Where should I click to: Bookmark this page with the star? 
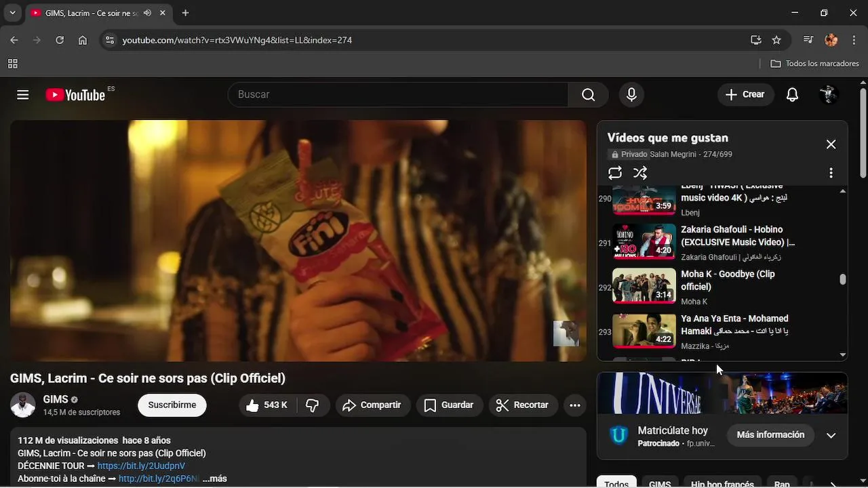pos(776,40)
